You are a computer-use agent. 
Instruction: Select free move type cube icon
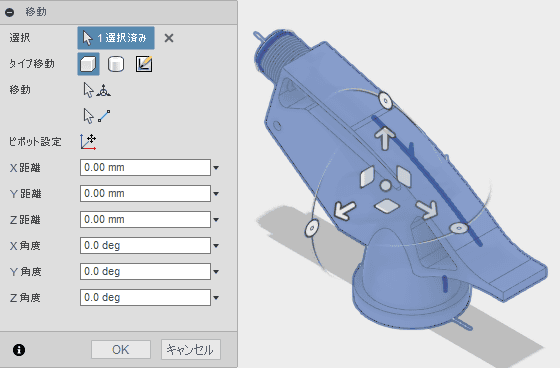pyautogui.click(x=88, y=64)
